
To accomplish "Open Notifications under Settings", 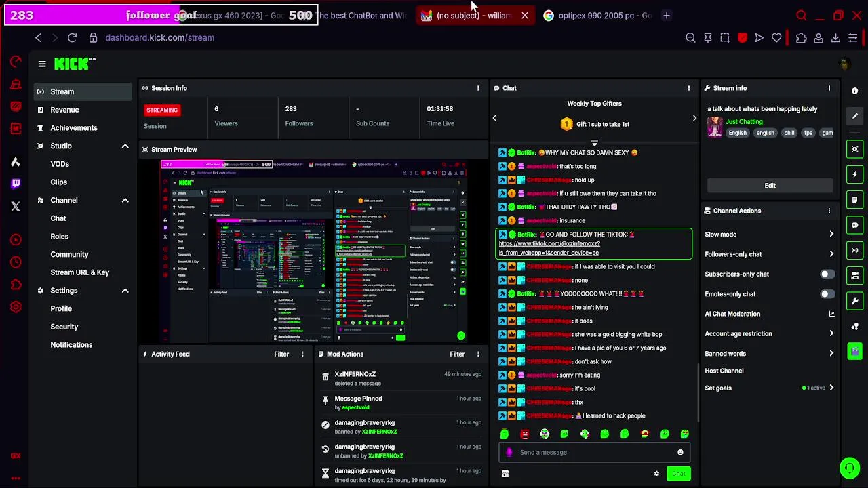I will 71,345.
